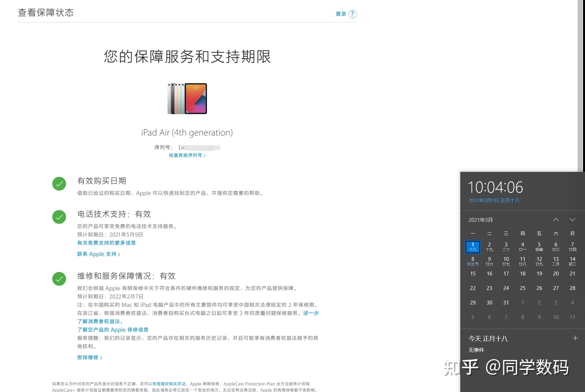The height and width of the screenshot is (392, 585).
Task: Click the 查看保障状态 page header
Action: click(x=46, y=13)
